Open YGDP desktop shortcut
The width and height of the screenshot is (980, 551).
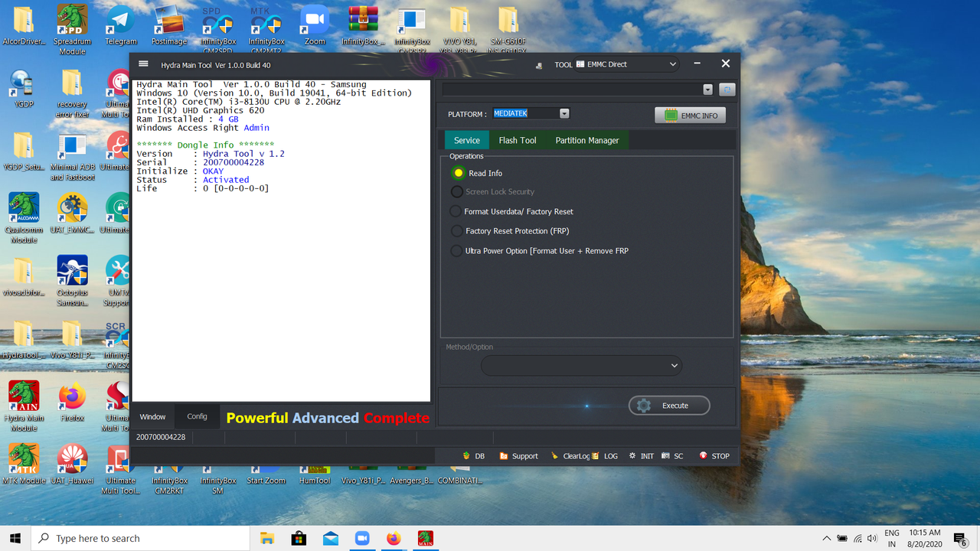[x=24, y=89]
